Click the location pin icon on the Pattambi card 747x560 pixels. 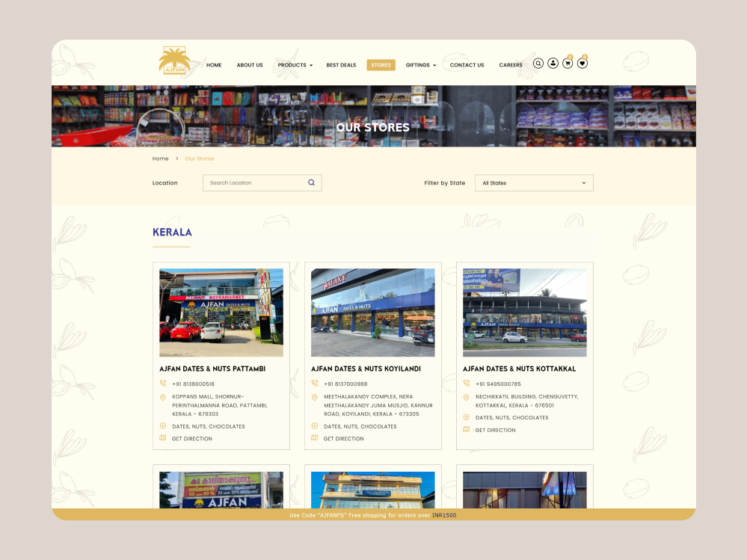163,397
